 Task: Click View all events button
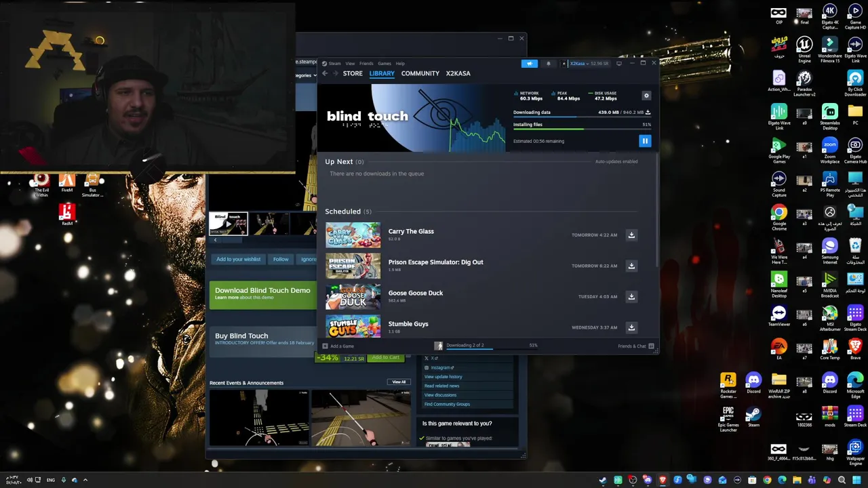[399, 382]
